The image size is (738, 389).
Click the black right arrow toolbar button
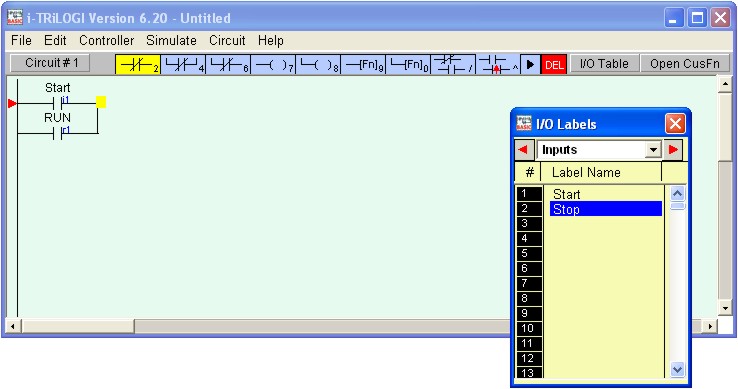[530, 64]
